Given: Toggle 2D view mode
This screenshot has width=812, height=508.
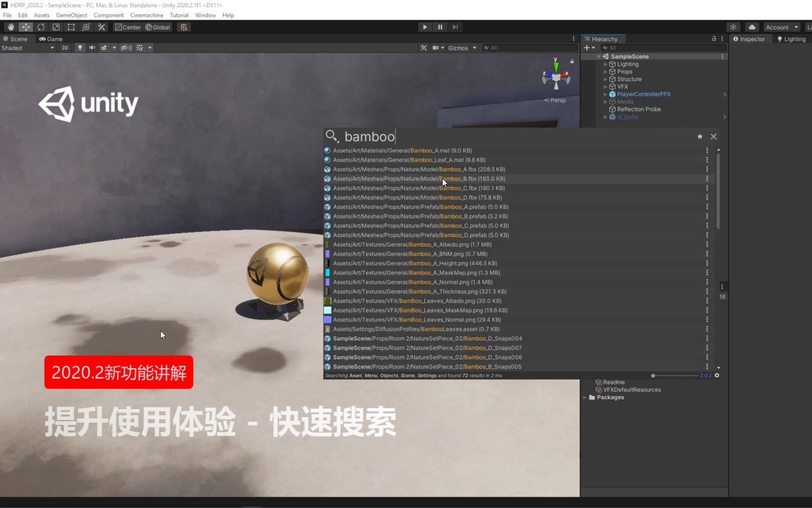Looking at the screenshot, I should coord(65,48).
